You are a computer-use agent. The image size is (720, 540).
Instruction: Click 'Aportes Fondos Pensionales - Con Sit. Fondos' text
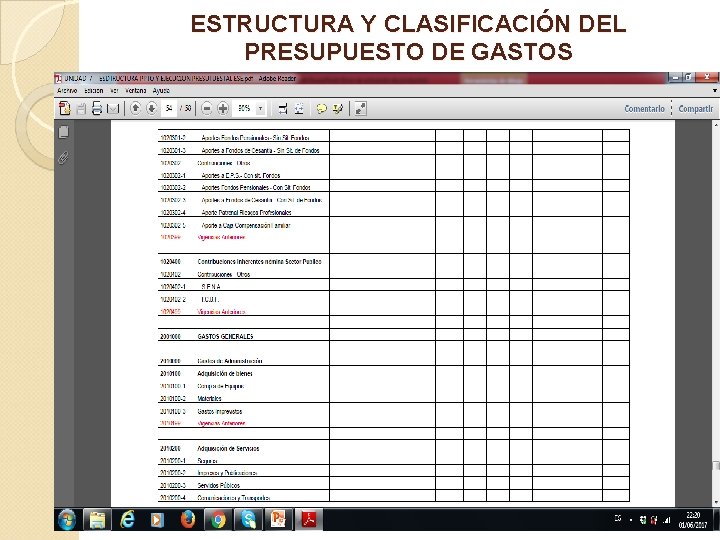point(256,187)
